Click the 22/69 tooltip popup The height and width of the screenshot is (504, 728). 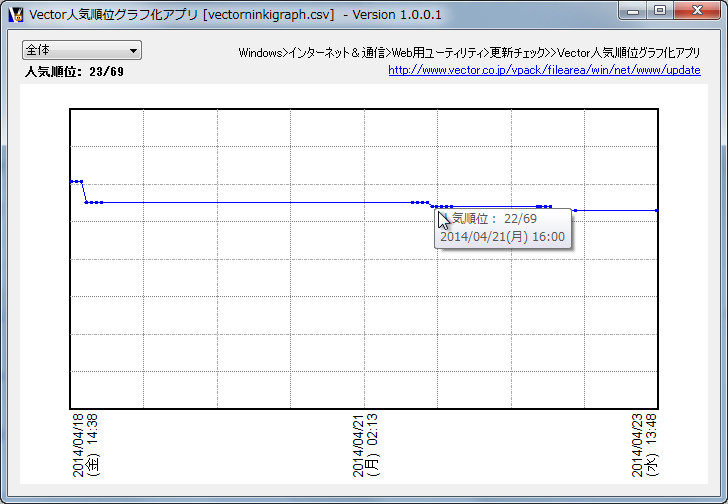[503, 228]
